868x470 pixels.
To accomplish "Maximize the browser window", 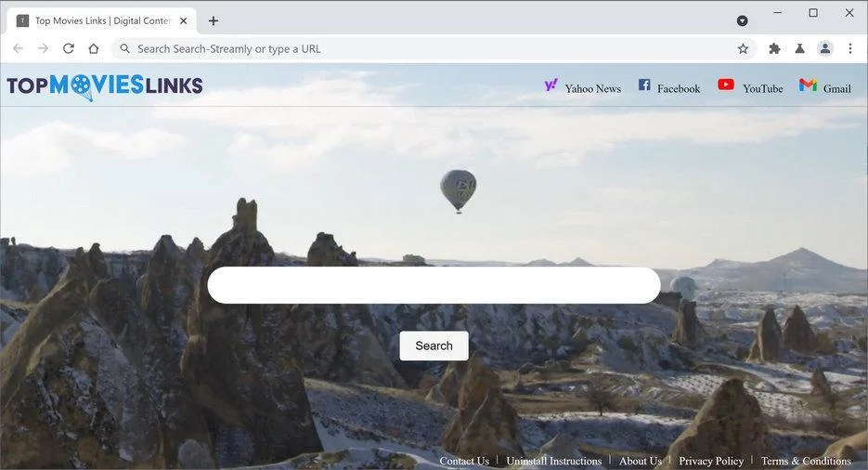I will (813, 12).
